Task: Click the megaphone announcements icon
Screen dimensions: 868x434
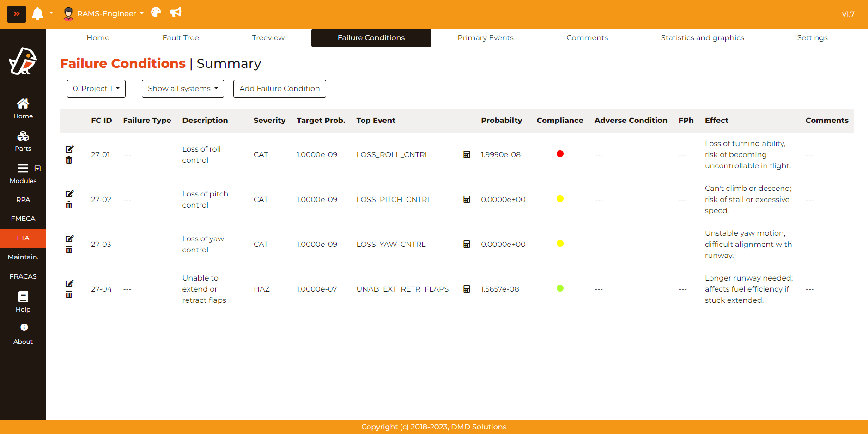Action: 176,12
